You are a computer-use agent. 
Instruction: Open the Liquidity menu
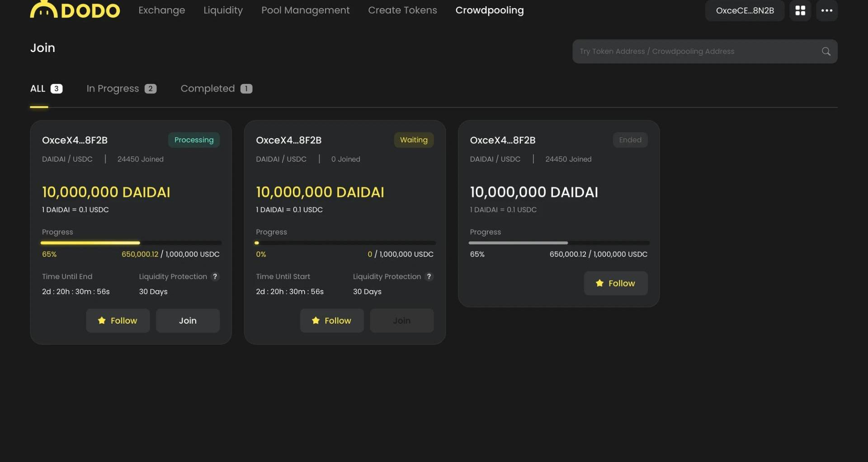coord(223,10)
